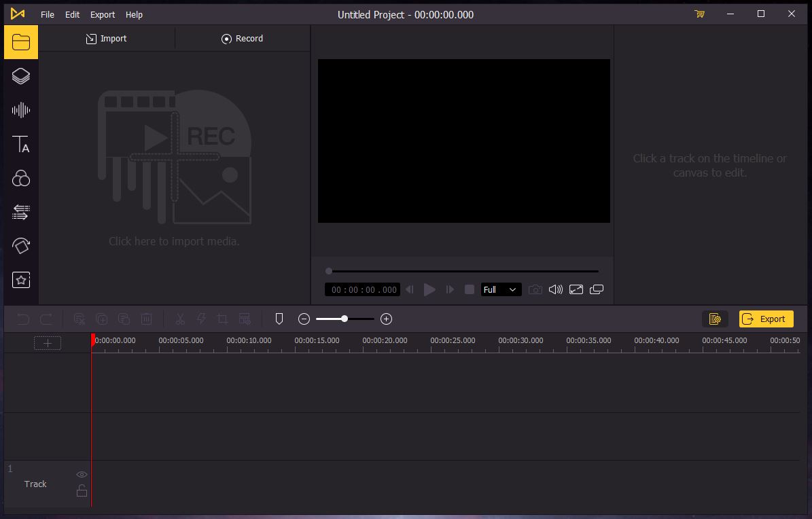This screenshot has width=812, height=519.
Task: Open the Audio panel in sidebar
Action: tap(21, 110)
